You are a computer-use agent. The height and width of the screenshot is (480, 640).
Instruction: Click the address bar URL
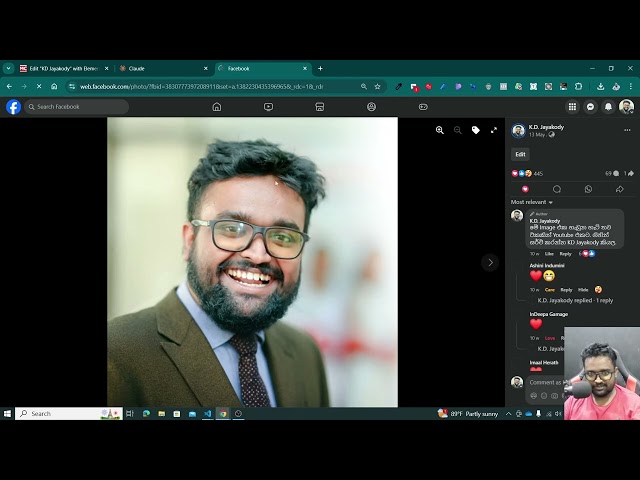tap(202, 87)
